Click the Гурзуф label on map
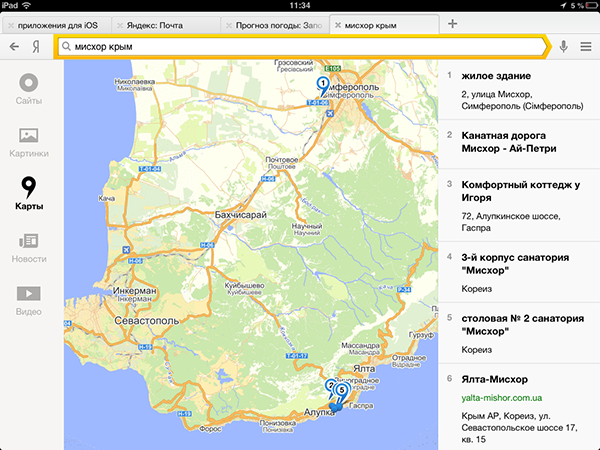 pyautogui.click(x=421, y=335)
